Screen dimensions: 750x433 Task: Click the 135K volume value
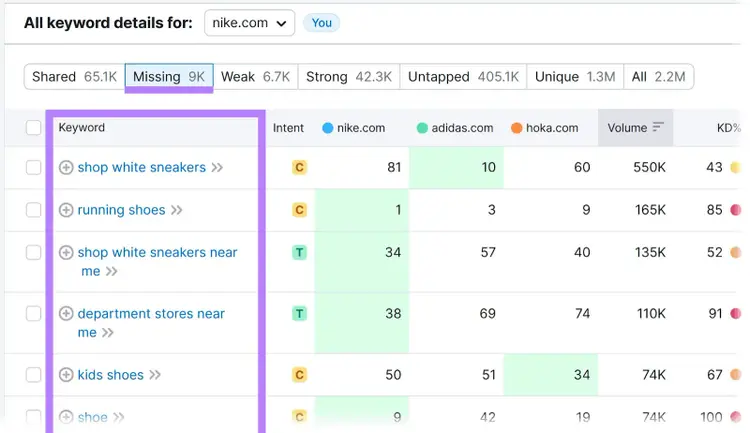[x=650, y=252]
